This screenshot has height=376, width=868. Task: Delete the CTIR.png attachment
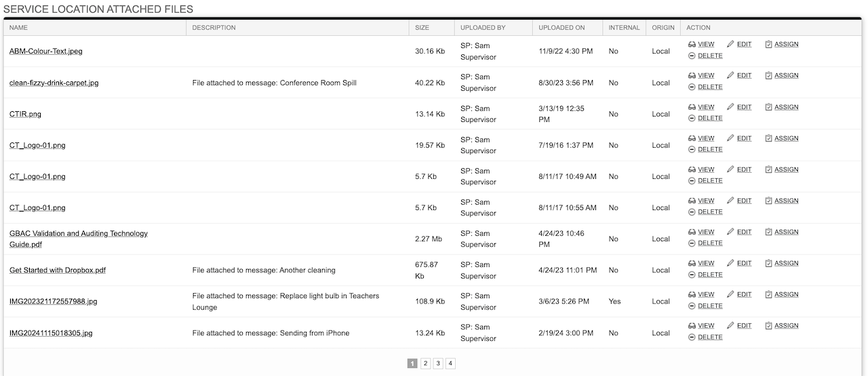[705, 118]
